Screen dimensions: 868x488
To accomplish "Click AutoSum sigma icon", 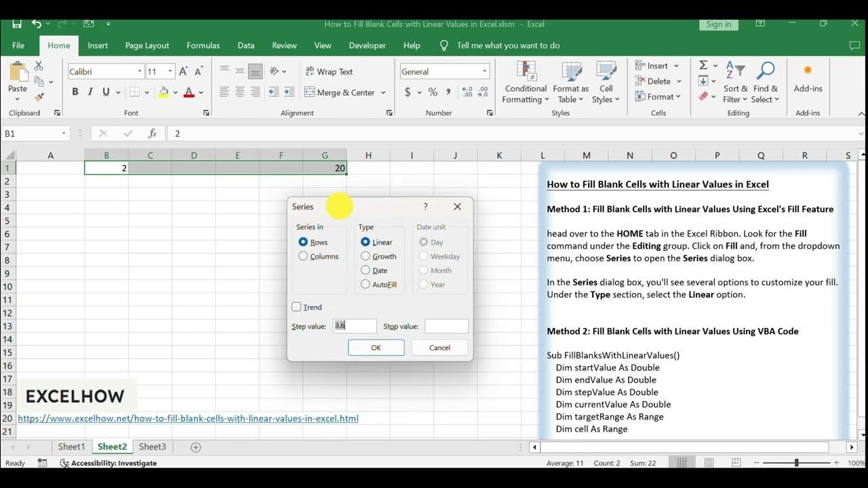I will pyautogui.click(x=703, y=65).
